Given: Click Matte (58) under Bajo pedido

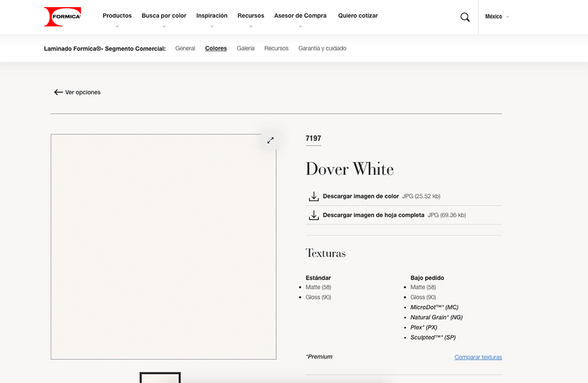Looking at the screenshot, I should (x=423, y=287).
